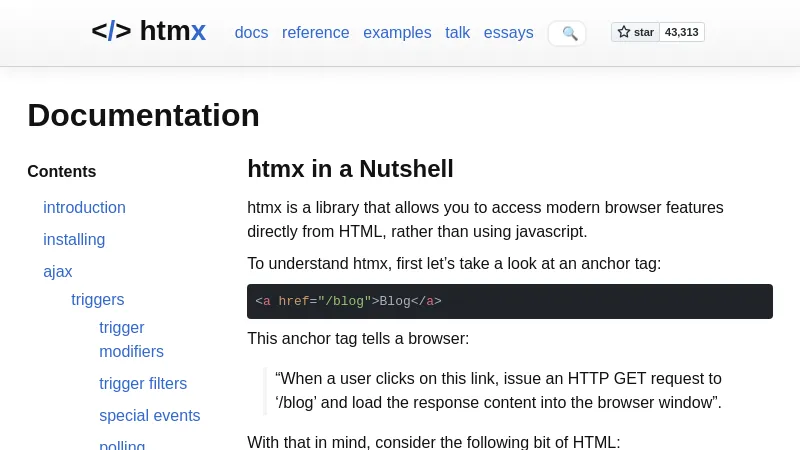Viewport: 800px width, 450px height.
Task: Jump to introduction in Contents
Action: [x=84, y=208]
